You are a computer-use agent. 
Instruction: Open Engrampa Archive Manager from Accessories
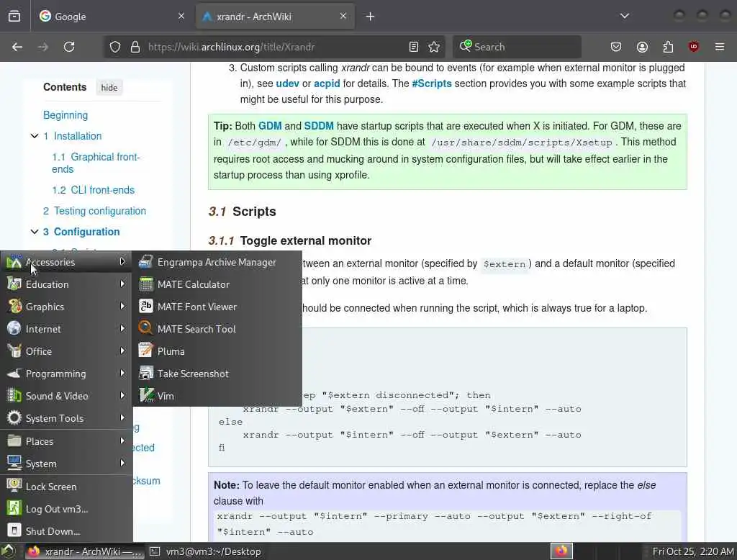pos(217,262)
